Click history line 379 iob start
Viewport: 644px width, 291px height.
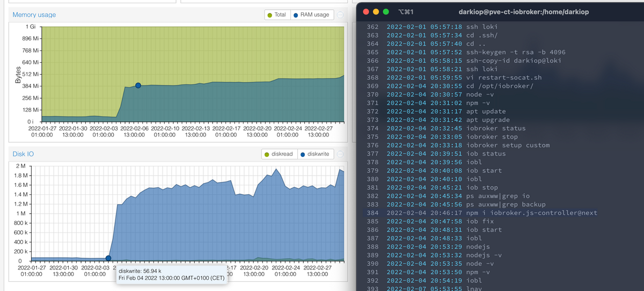click(x=434, y=171)
